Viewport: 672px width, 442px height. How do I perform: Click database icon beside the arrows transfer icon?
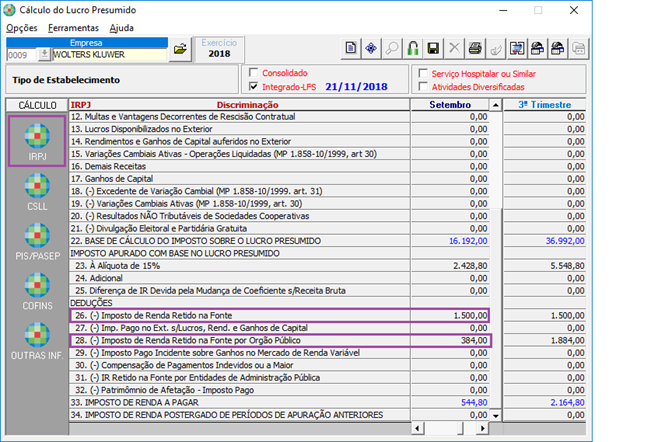[x=537, y=48]
